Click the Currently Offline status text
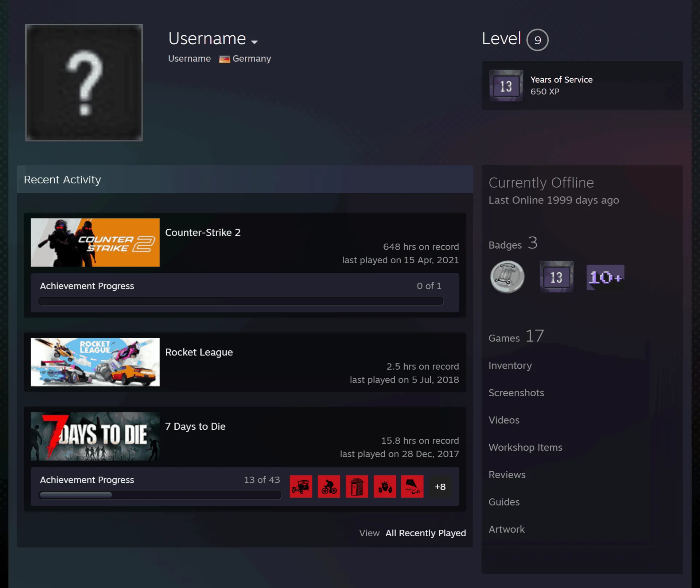The height and width of the screenshot is (588, 700). click(x=541, y=183)
